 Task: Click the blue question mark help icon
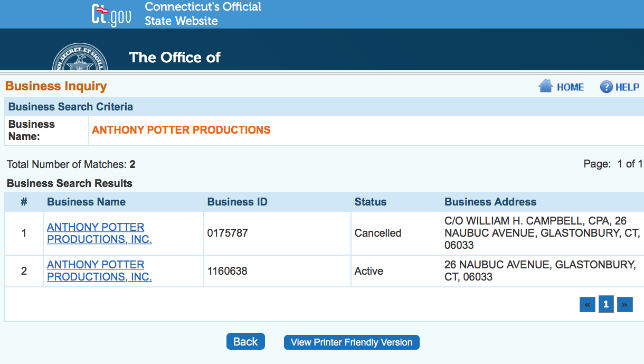tap(606, 87)
